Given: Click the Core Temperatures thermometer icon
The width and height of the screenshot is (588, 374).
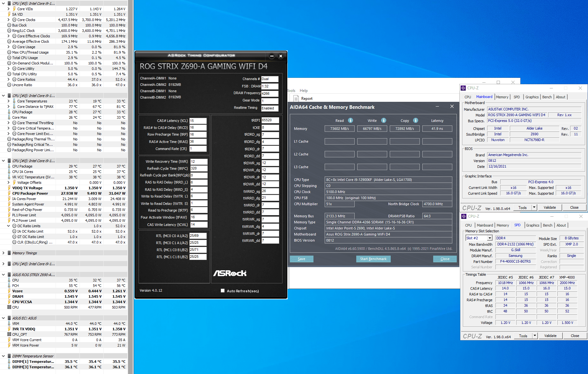Looking at the screenshot, I should point(14,101).
